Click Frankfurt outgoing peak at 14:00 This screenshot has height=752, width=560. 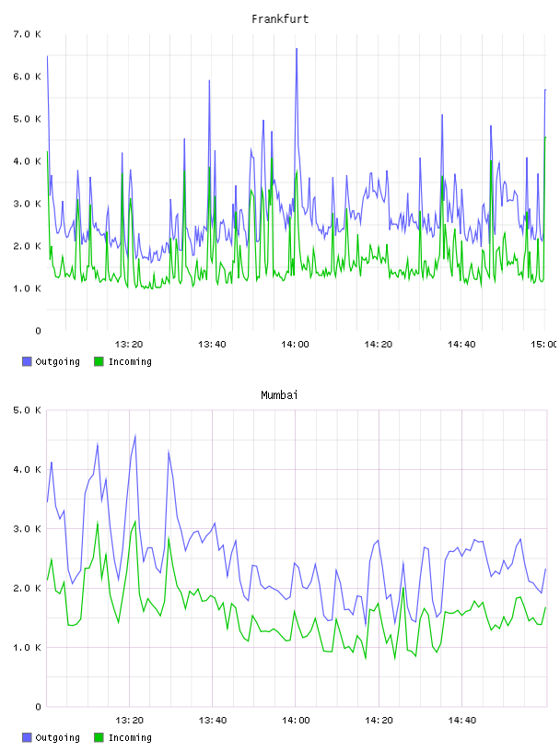pyautogui.click(x=297, y=49)
